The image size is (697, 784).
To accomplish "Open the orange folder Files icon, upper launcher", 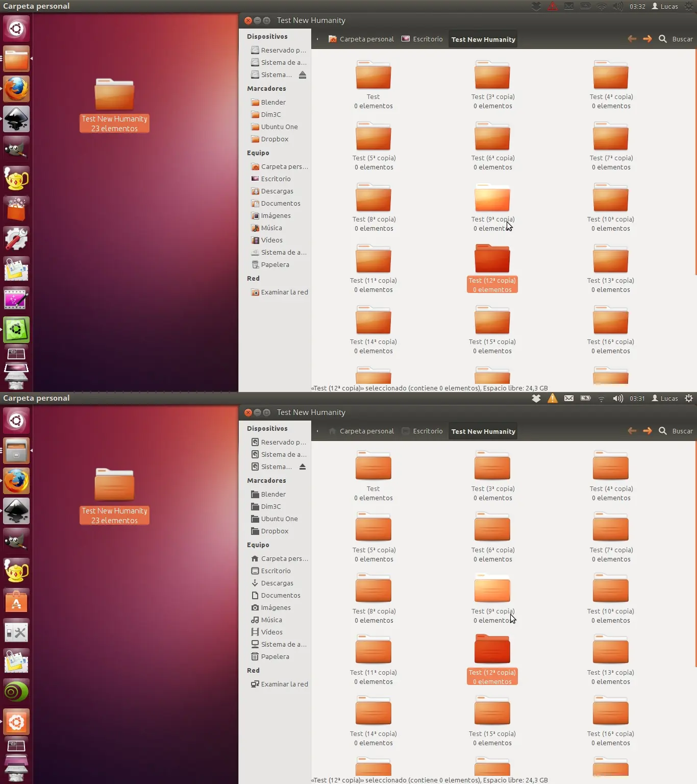I will coord(16,59).
